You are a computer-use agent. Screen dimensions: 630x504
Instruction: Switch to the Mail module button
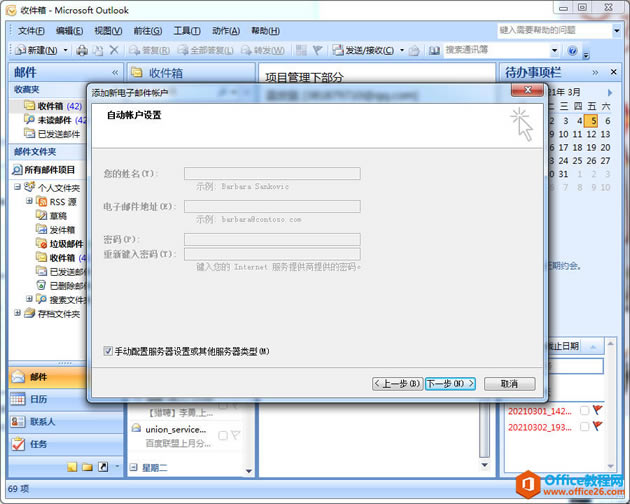47,377
